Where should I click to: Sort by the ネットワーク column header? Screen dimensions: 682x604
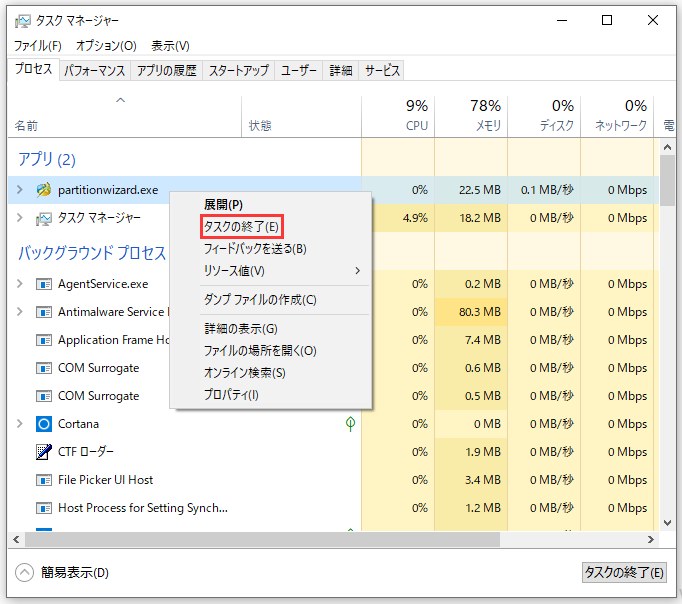coord(617,115)
